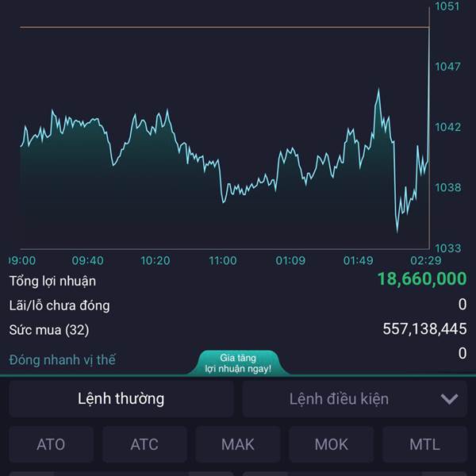Tap the Sức mua (32) label

[49, 330]
